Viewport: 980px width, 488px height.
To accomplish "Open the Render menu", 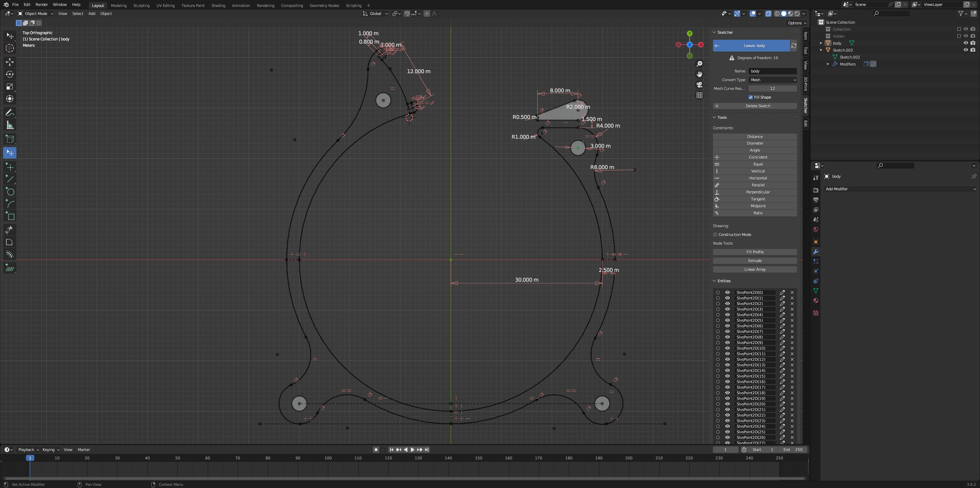I will tap(41, 5).
